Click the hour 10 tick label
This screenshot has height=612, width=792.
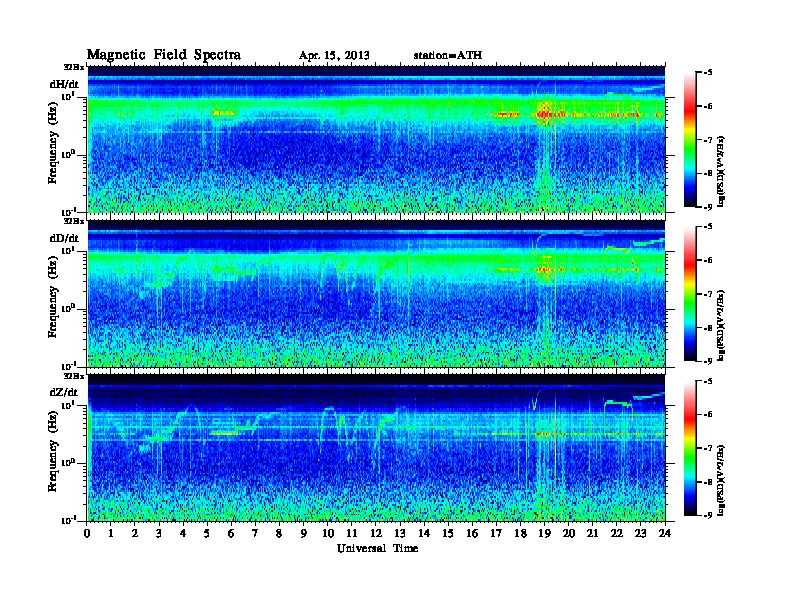click(x=328, y=533)
